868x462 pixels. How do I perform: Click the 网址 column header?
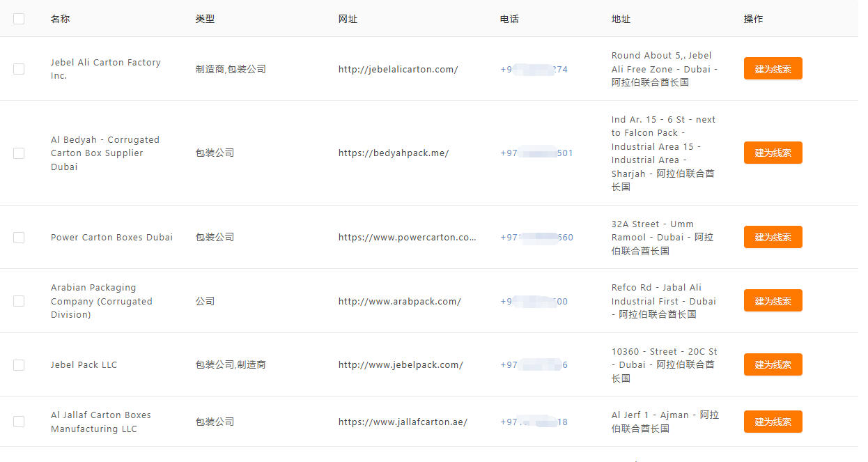point(348,19)
